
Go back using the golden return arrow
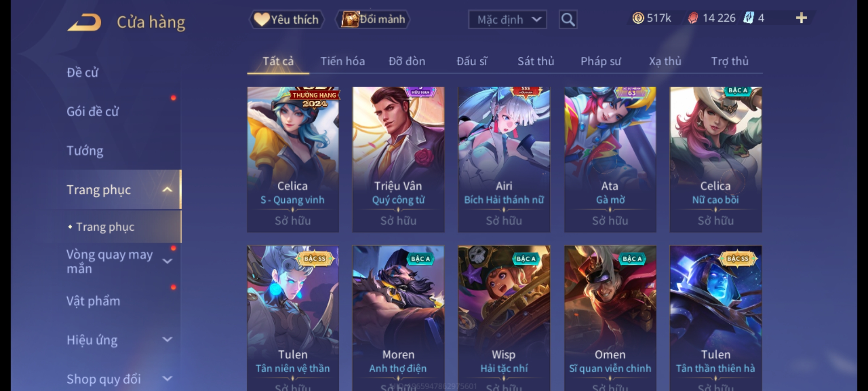point(84,22)
